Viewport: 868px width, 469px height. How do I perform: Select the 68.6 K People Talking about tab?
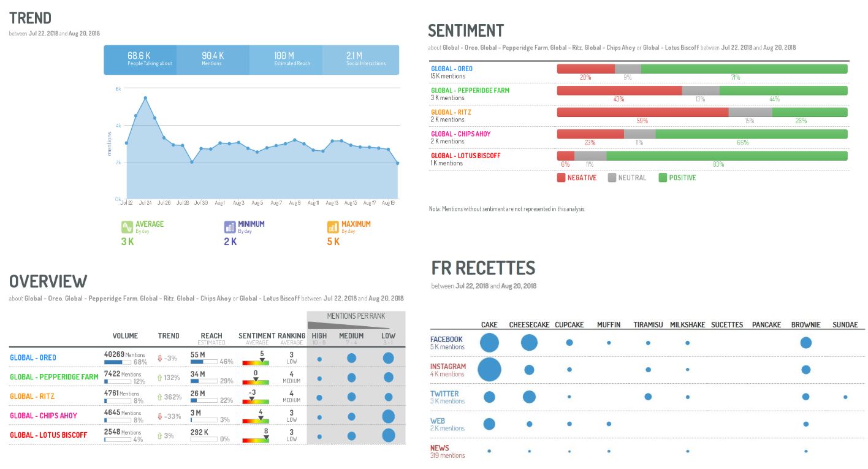[140, 59]
